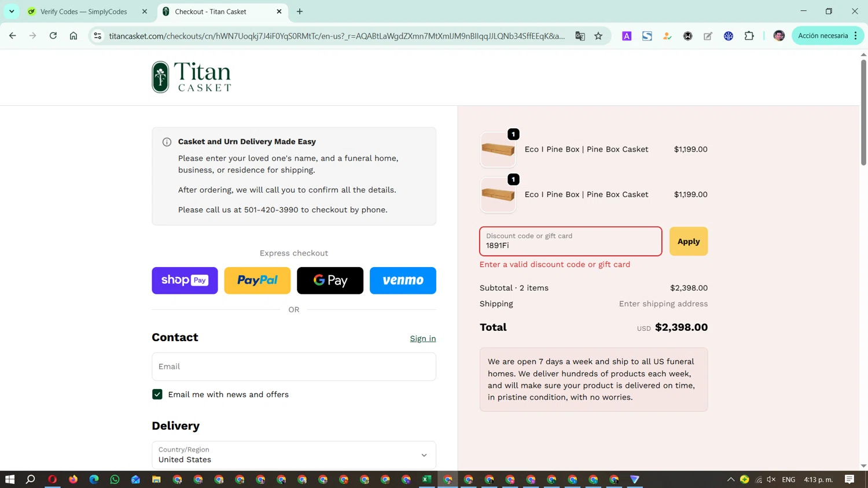Open the notification center icon
The image size is (868, 488).
coord(849,479)
